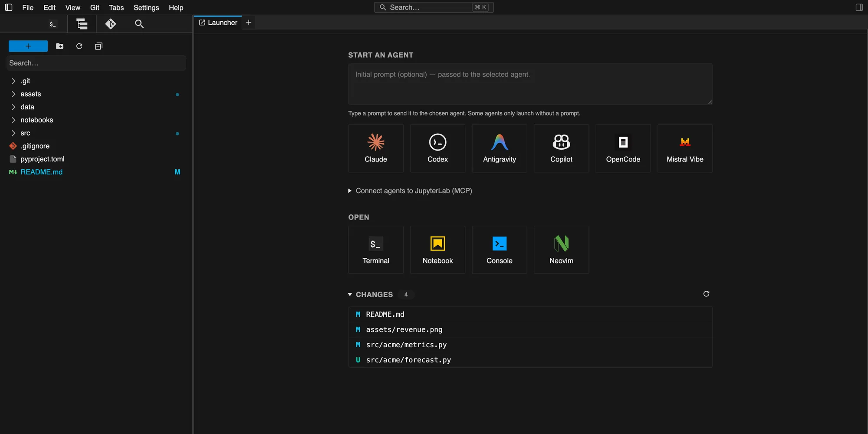Launch the Antigravity agent

(500, 148)
